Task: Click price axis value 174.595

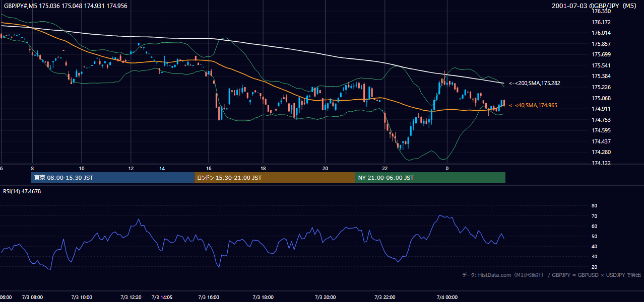Action: click(601, 130)
